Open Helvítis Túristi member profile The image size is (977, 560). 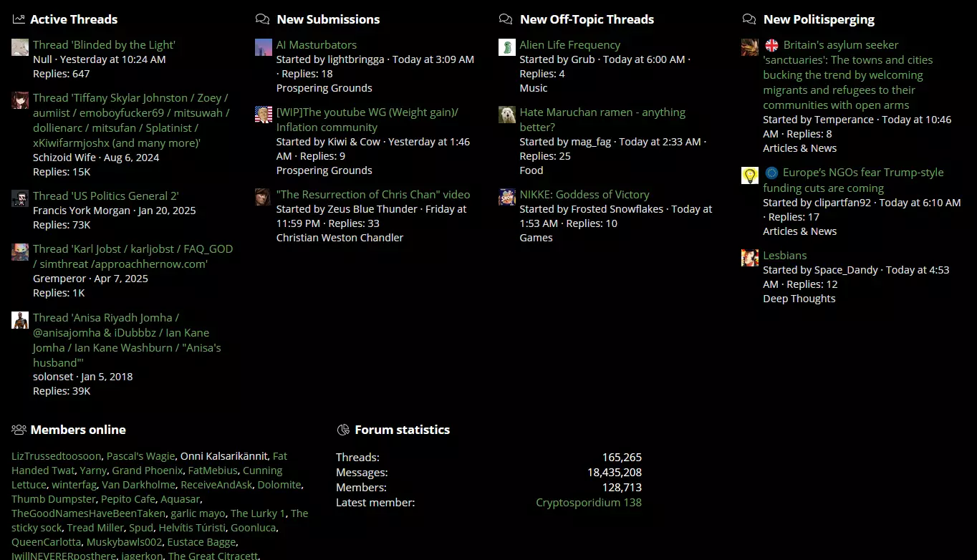(x=192, y=528)
